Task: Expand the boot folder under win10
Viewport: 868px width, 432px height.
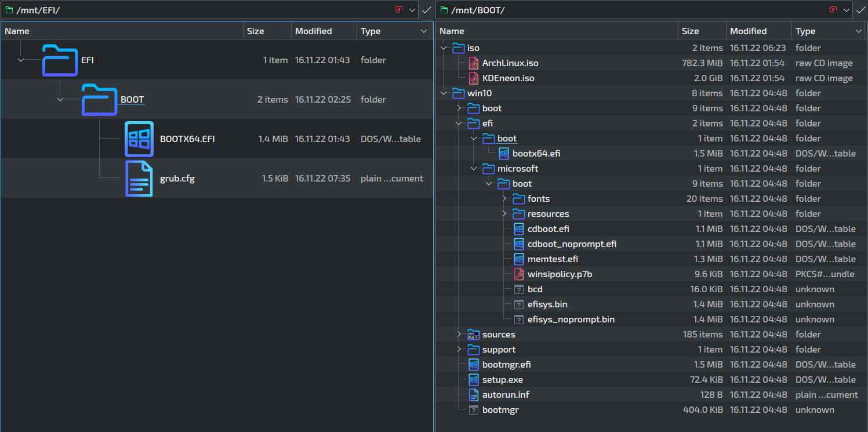Action: point(459,108)
